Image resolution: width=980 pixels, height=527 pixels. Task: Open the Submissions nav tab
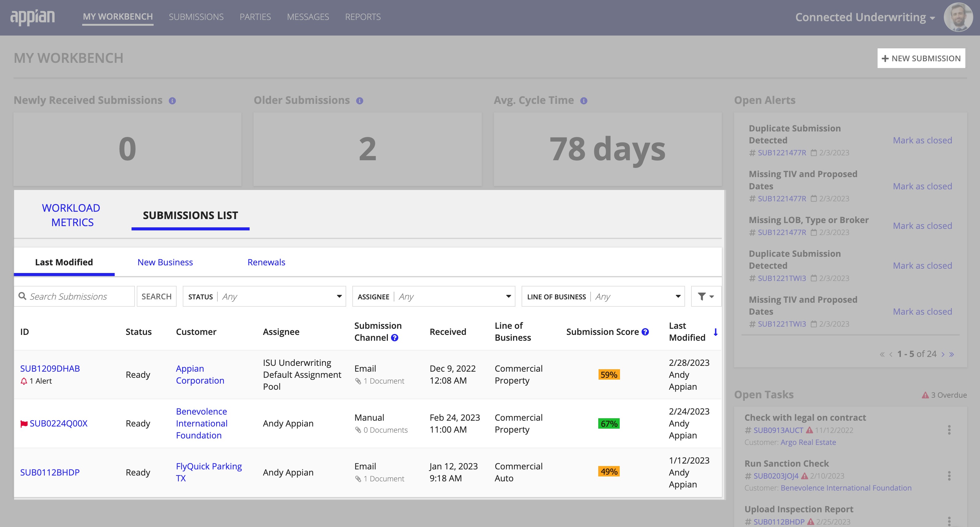pos(196,17)
